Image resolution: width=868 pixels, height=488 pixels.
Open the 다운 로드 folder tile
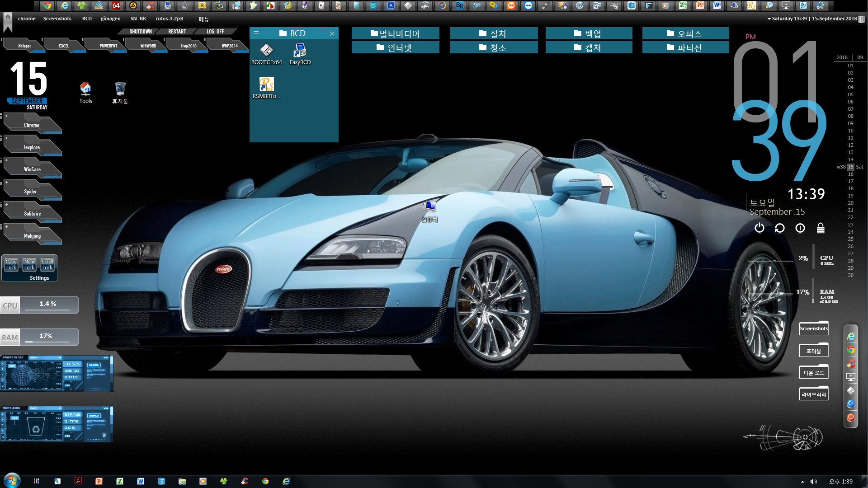(814, 372)
